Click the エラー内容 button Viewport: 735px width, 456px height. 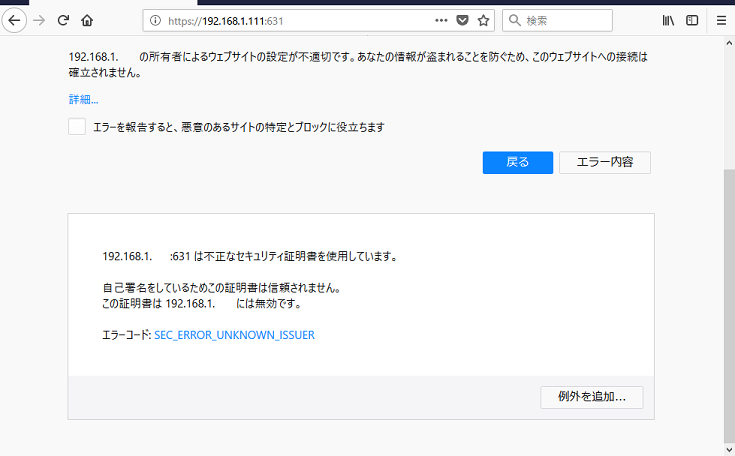[605, 163]
